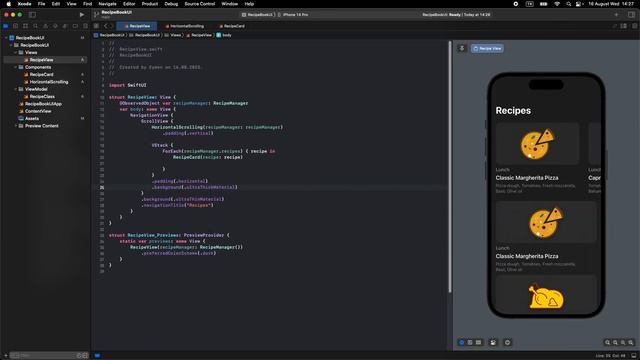
Task: Open the Navigate menu
Action: [x=107, y=4]
